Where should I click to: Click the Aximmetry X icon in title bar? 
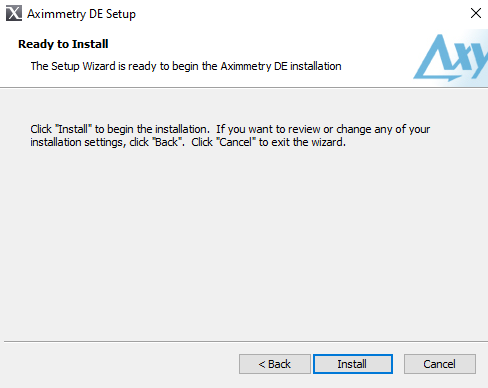pos(14,13)
